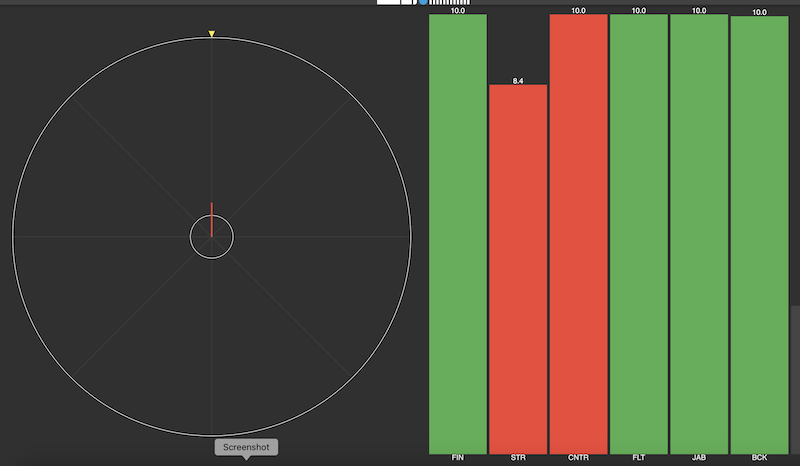Select the red CNTR bar
800x466 pixels.
click(578, 234)
